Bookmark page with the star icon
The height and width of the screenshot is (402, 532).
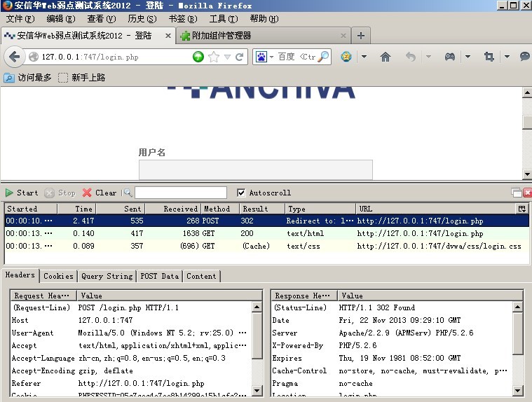point(214,57)
